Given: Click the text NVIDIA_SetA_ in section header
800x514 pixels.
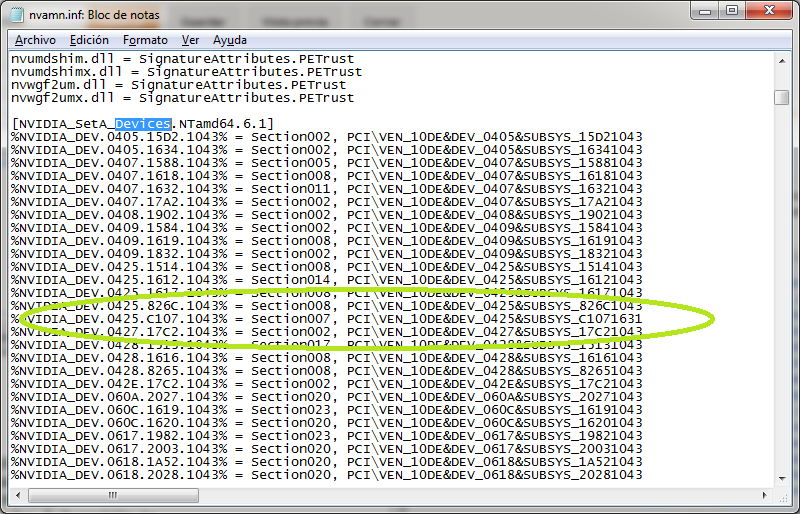Looking at the screenshot, I should click(67, 124).
